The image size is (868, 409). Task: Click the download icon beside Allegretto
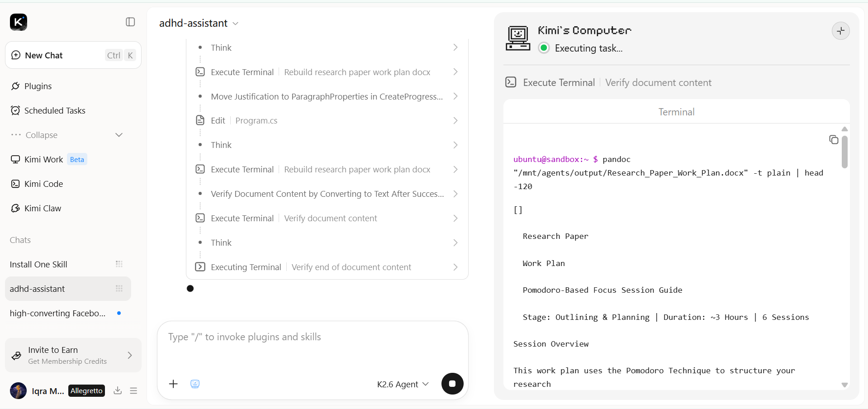coord(118,390)
